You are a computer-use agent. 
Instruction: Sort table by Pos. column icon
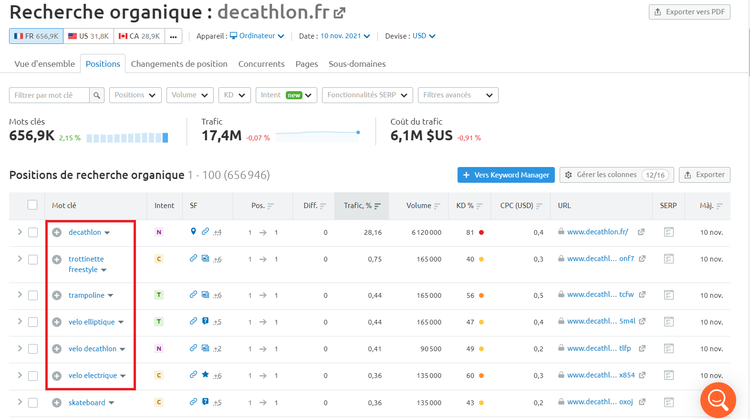click(x=271, y=206)
